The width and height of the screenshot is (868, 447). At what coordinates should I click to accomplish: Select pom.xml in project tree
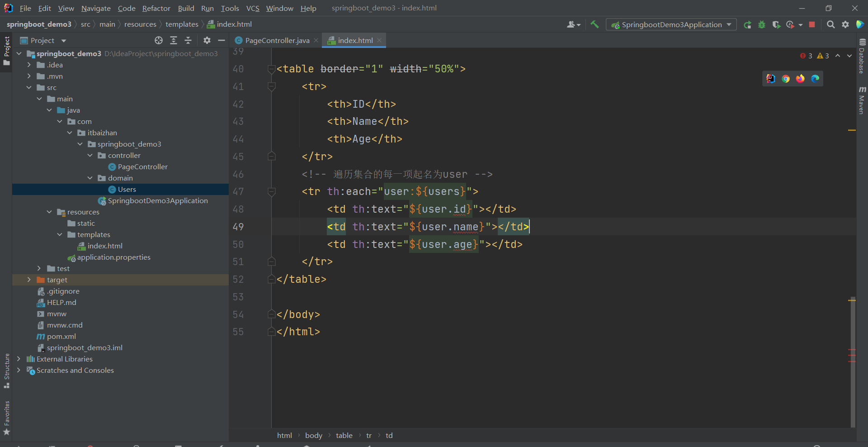click(61, 336)
